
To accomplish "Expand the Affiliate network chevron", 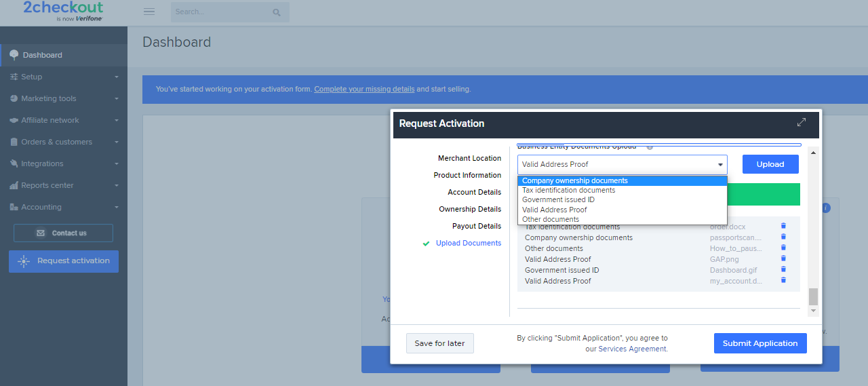I will click(x=117, y=121).
